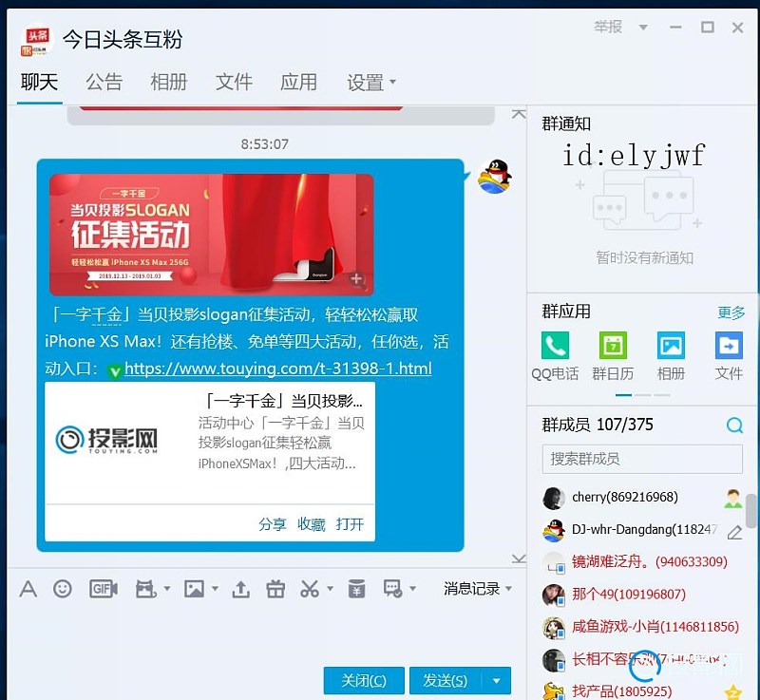Click 分享 on the link card
This screenshot has width=760, height=700.
(272, 524)
